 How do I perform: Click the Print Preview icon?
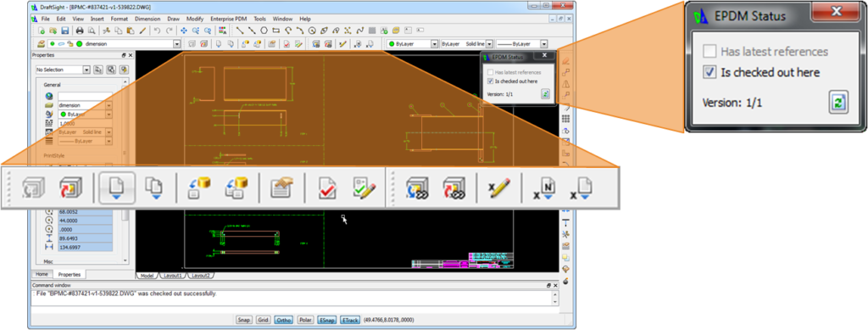92,31
